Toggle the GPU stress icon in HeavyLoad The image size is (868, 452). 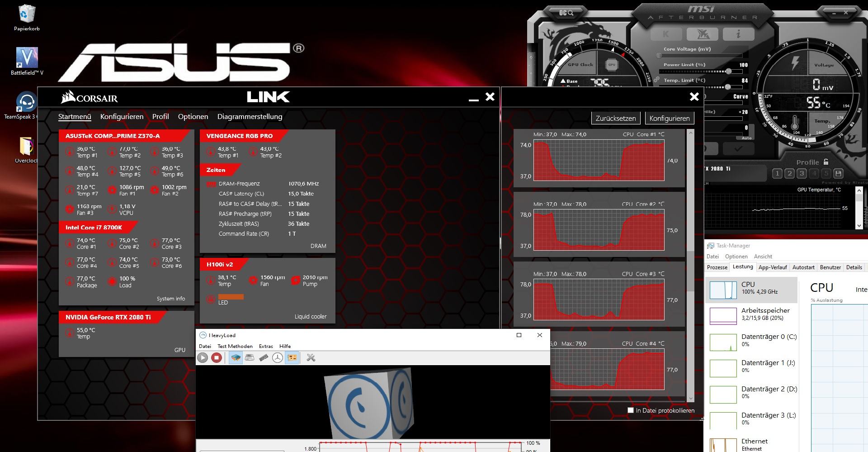pyautogui.click(x=292, y=358)
